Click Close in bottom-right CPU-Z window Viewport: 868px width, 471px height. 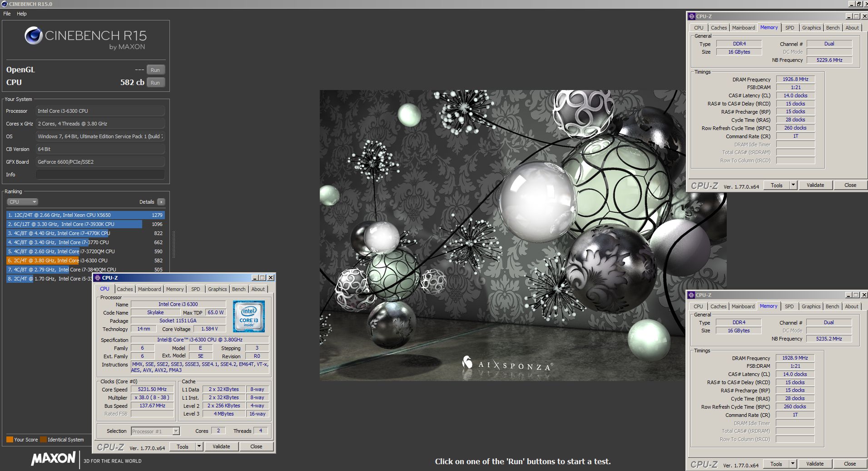click(850, 464)
